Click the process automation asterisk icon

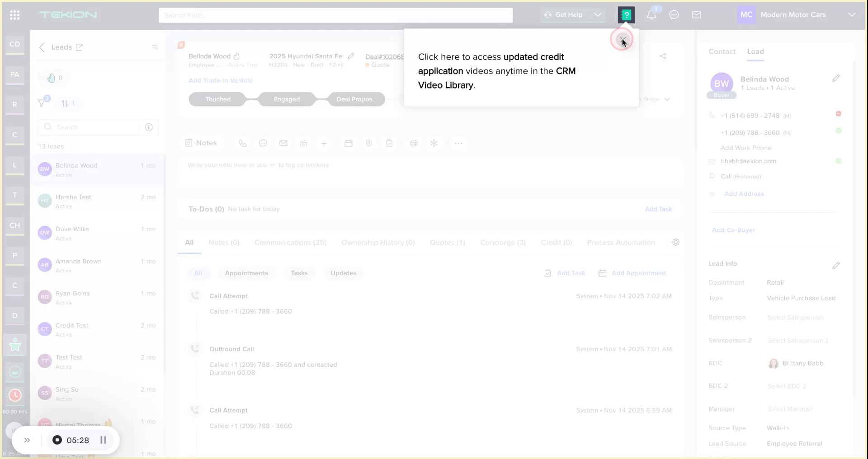click(x=434, y=143)
